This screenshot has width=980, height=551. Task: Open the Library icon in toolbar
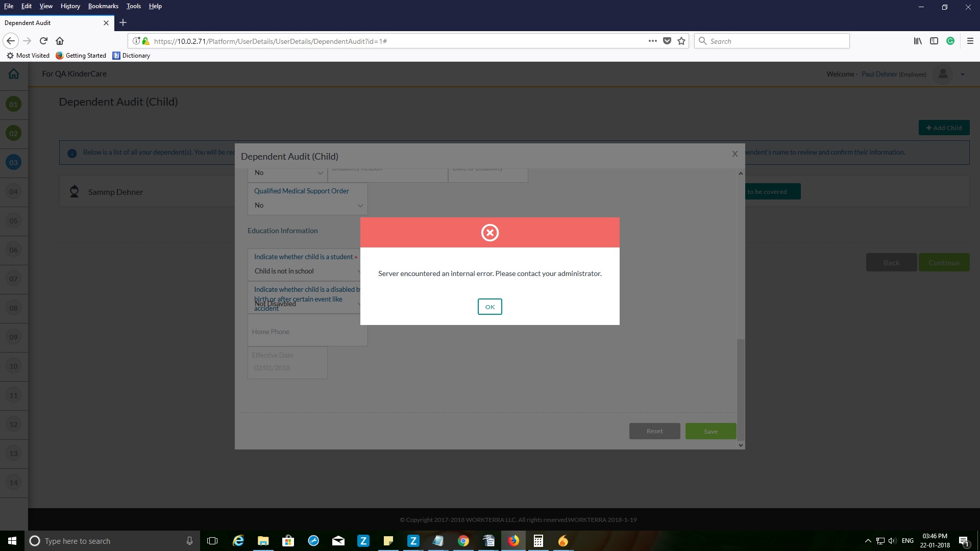(x=917, y=41)
